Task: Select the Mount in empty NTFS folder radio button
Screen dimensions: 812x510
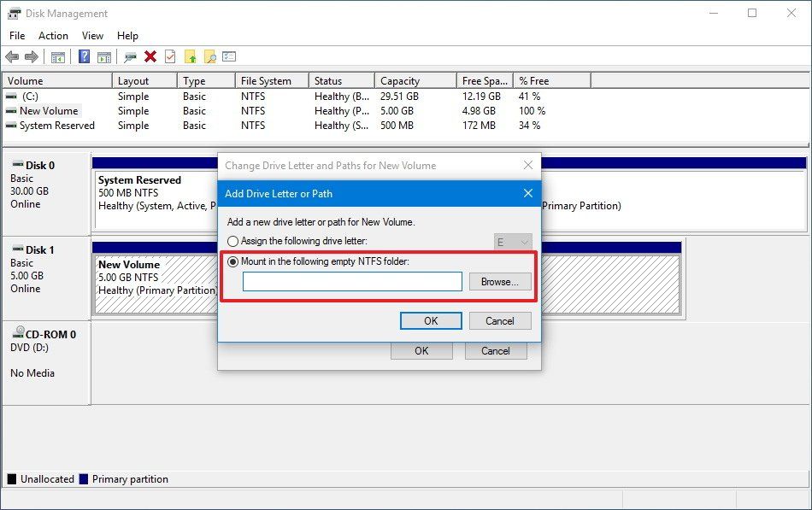Action: (232, 262)
